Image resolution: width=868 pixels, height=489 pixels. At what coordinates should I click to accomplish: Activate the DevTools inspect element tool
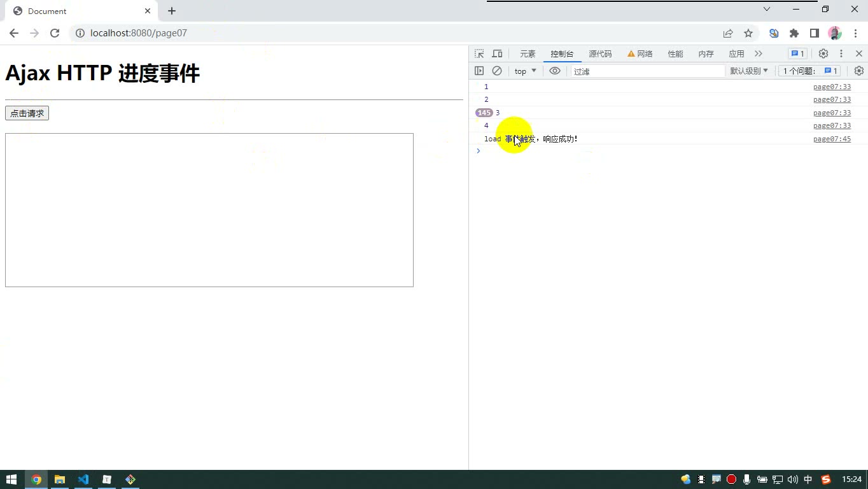(x=479, y=53)
